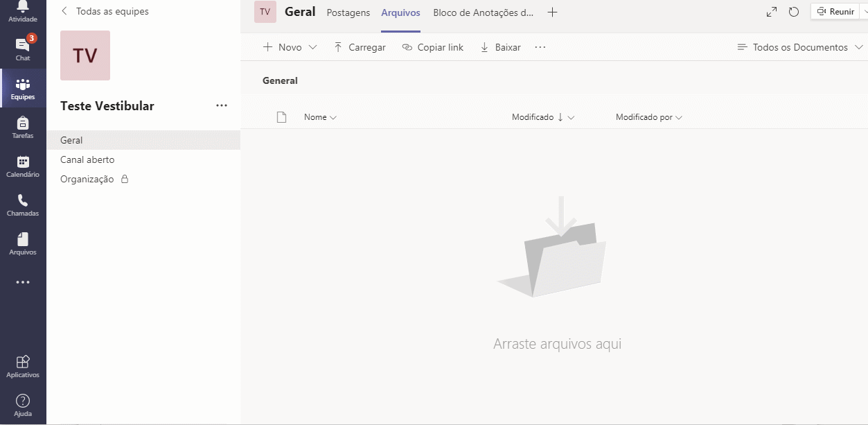This screenshot has height=425, width=868.
Task: Open Tarefas in the left rail
Action: (x=23, y=127)
